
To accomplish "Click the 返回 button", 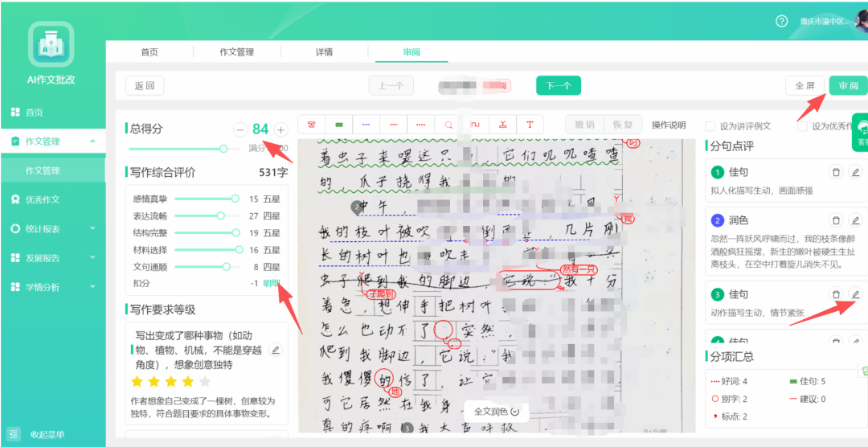I will pyautogui.click(x=145, y=86).
